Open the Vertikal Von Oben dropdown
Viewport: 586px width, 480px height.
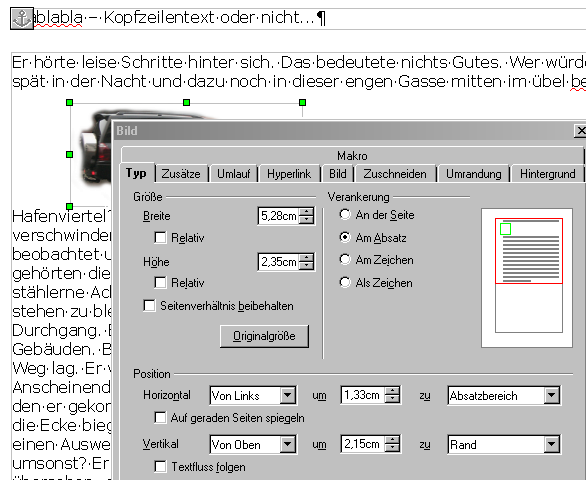pos(288,444)
